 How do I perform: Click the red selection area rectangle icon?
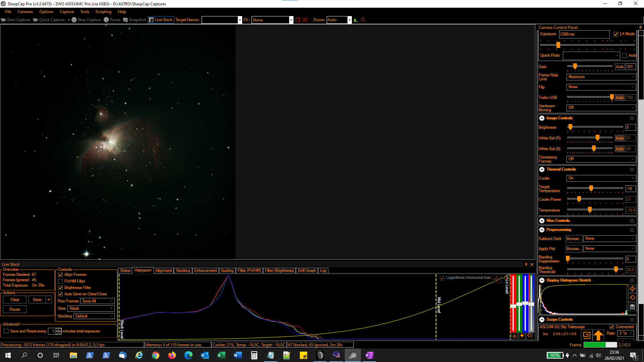298,20
